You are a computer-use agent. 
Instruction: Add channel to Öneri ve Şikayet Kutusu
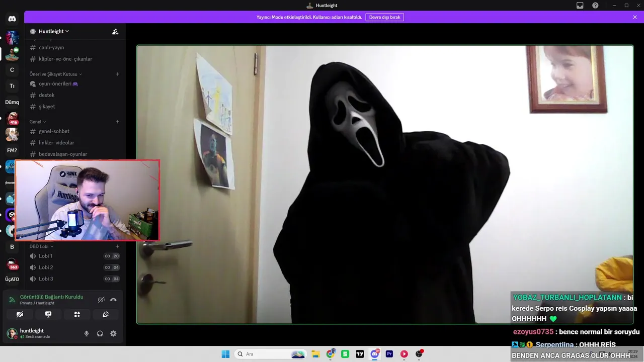click(x=117, y=74)
